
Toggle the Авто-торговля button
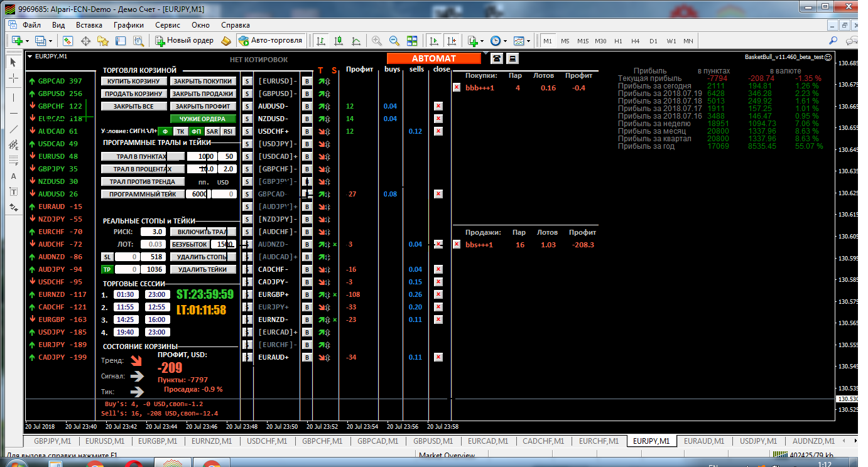(271, 41)
